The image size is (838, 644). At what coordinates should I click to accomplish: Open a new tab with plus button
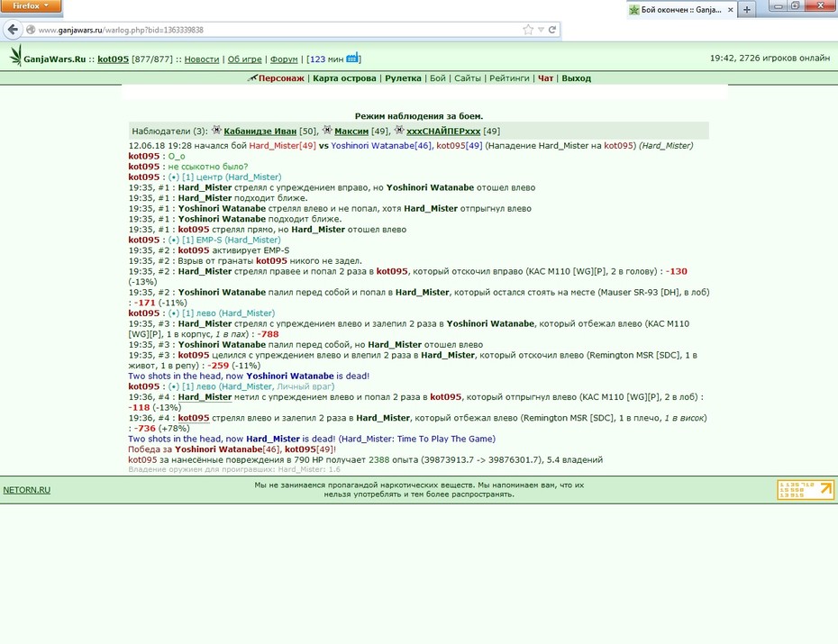(747, 10)
